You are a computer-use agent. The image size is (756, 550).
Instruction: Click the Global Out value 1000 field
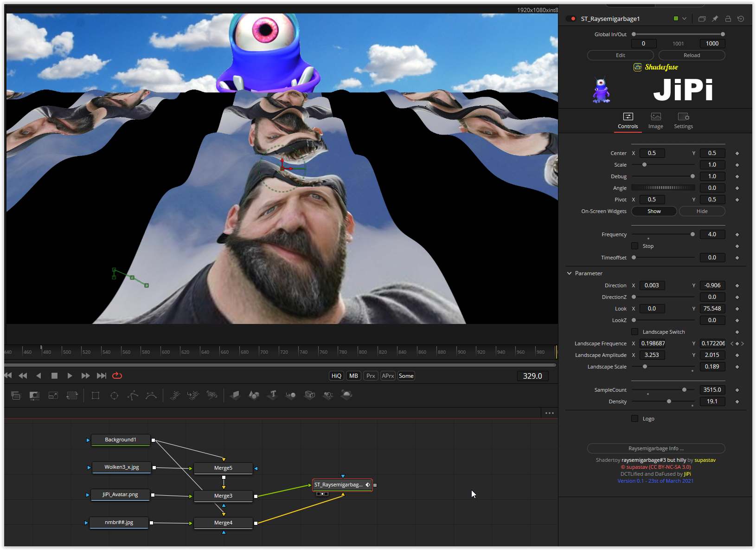[712, 44]
